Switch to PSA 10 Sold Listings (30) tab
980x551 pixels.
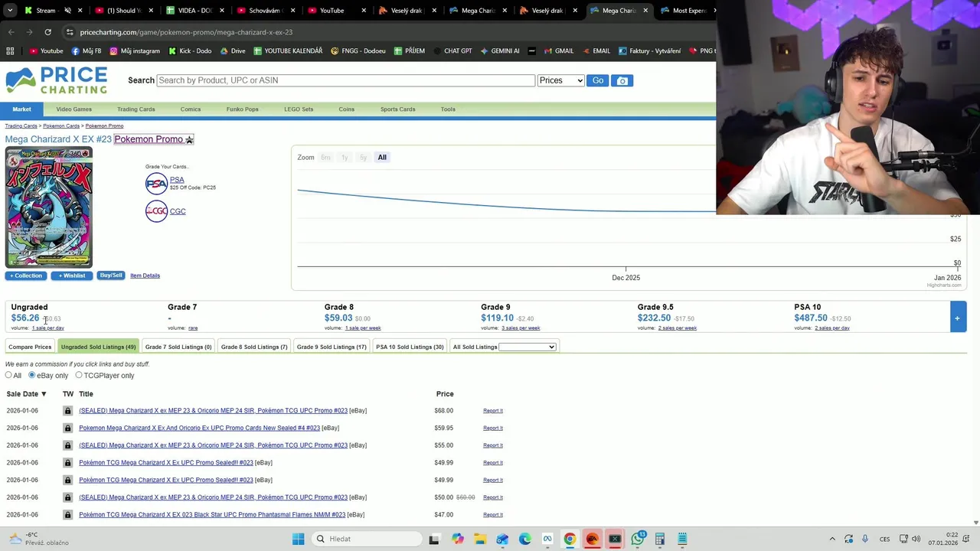pos(410,347)
